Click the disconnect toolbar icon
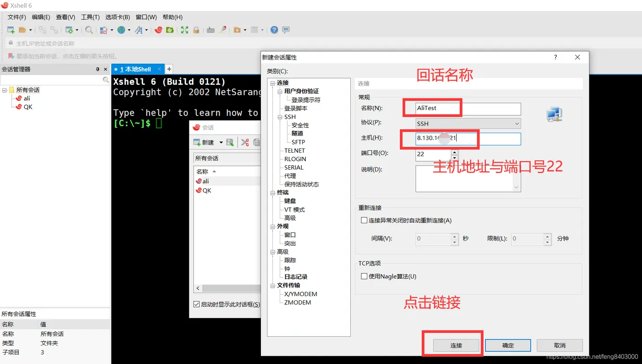 (x=42, y=30)
